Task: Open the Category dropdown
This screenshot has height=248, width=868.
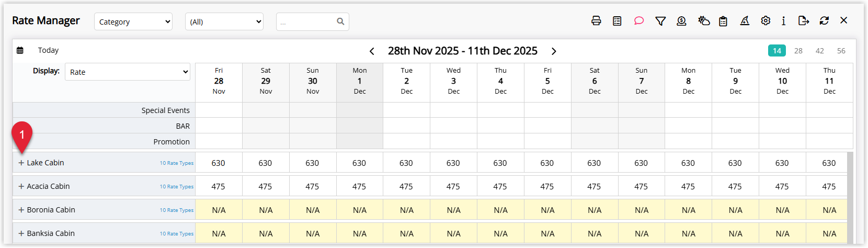Action: (133, 22)
